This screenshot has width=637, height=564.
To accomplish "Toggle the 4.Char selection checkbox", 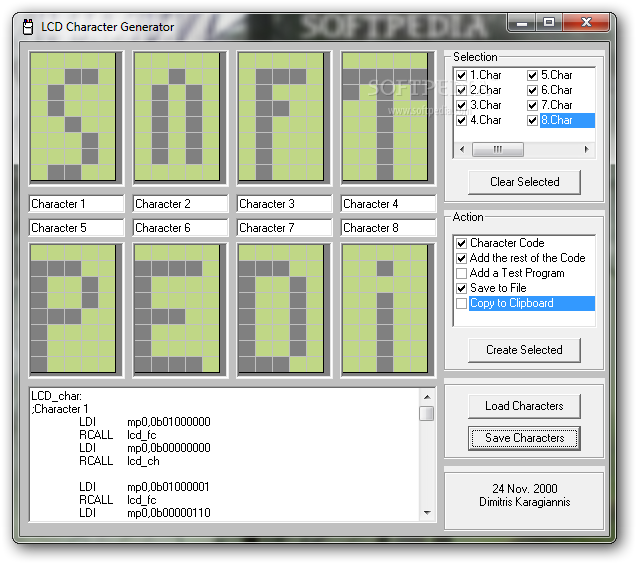I will tap(461, 120).
